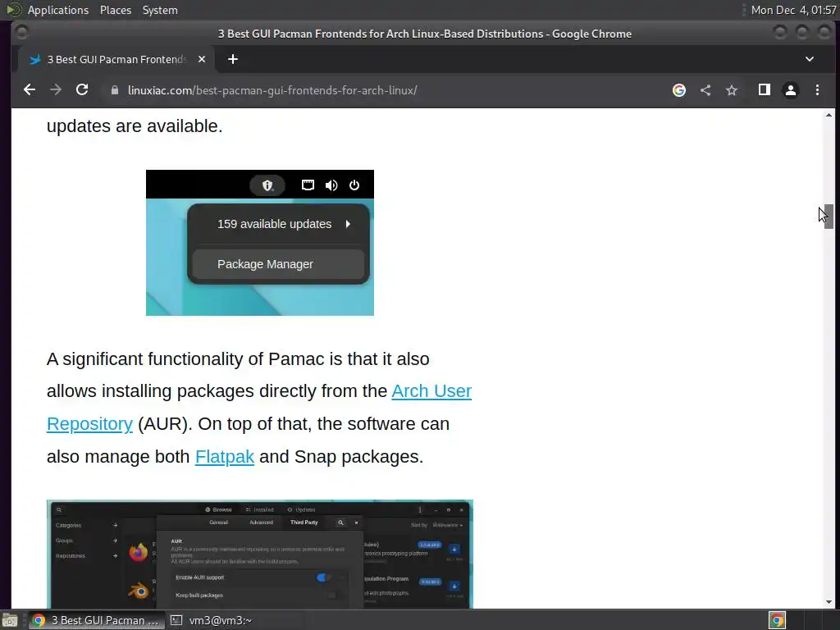Screen dimensions: 840x630
Task: Bookmark this page with the star
Action: tap(732, 90)
